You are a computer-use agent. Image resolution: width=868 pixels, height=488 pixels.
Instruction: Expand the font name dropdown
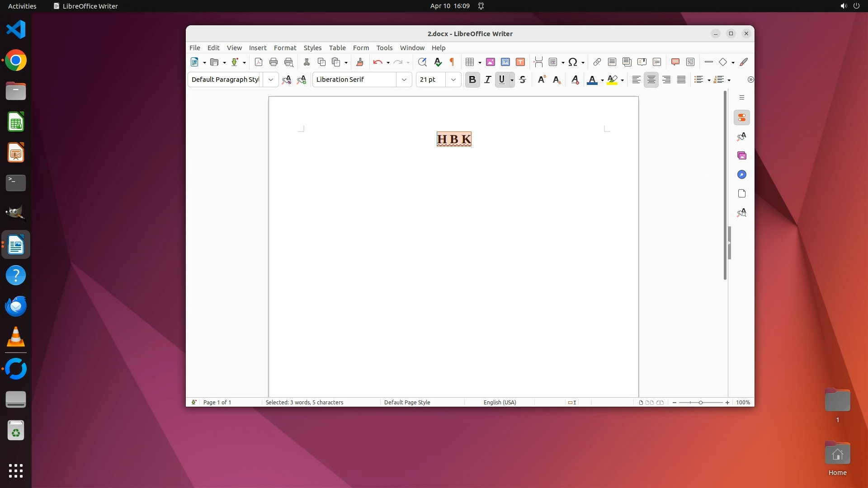tap(404, 80)
